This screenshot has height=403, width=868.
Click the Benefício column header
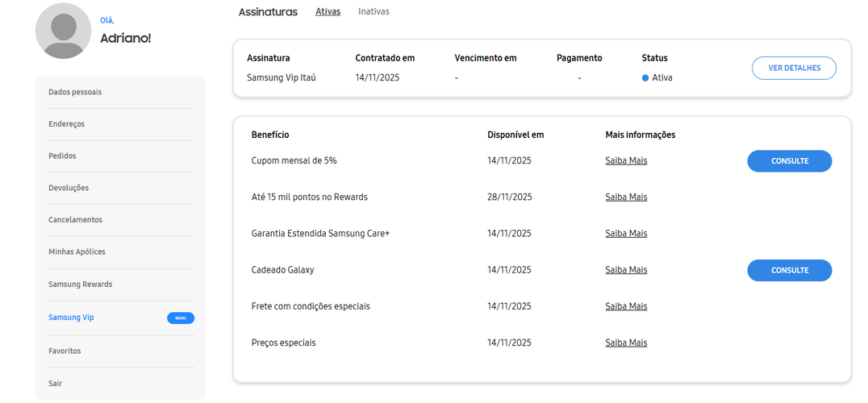point(270,135)
